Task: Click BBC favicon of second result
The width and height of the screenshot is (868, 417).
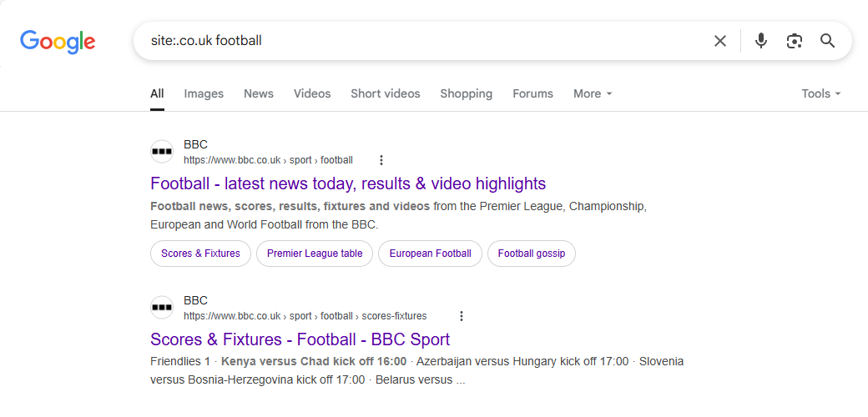Action: [x=162, y=308]
